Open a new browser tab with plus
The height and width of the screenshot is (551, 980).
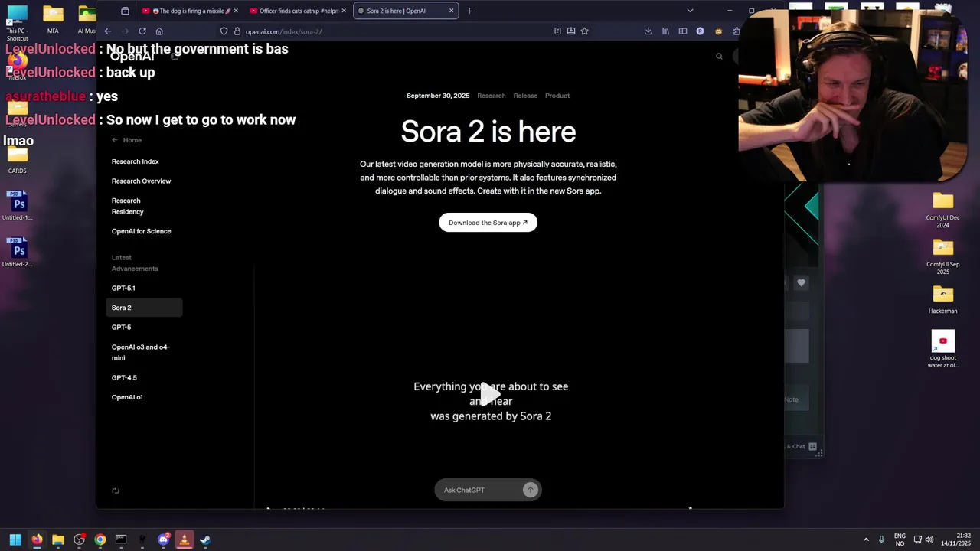469,11
